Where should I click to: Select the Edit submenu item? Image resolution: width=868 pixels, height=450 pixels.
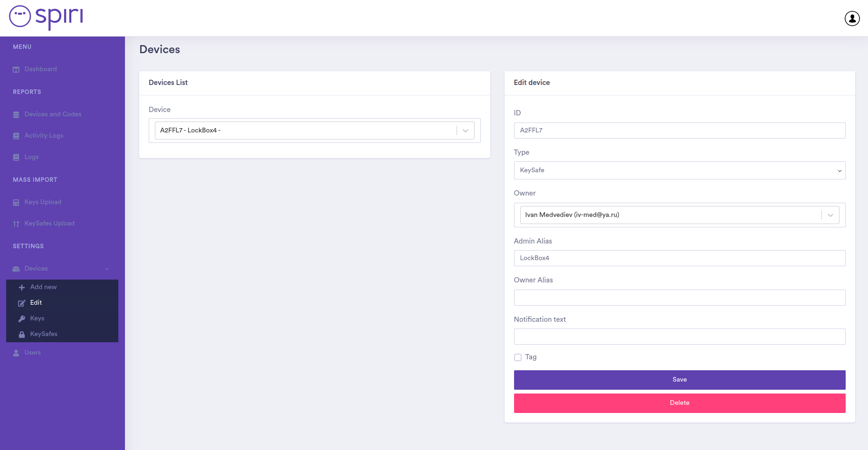(x=36, y=303)
